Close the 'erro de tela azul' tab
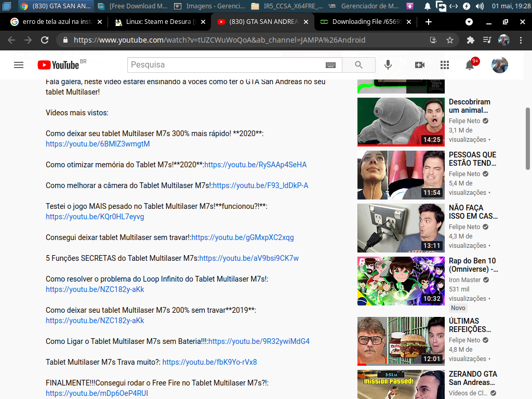The height and width of the screenshot is (399, 532). [x=100, y=22]
